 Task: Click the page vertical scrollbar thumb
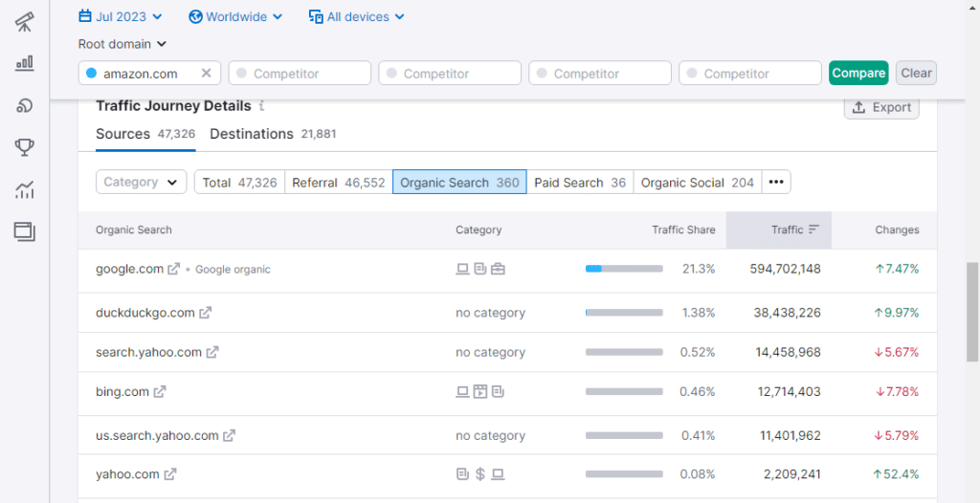[972, 312]
